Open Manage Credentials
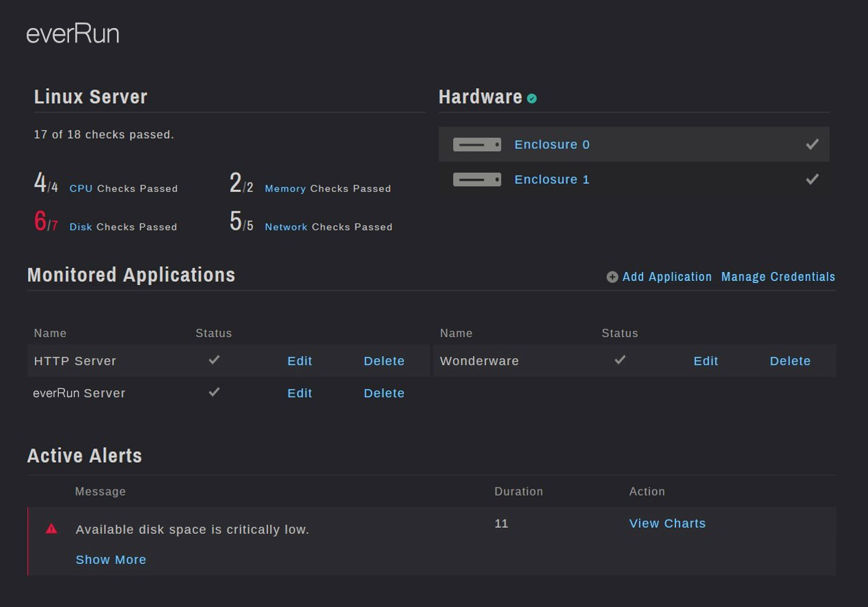Image resolution: width=868 pixels, height=607 pixels. (778, 277)
